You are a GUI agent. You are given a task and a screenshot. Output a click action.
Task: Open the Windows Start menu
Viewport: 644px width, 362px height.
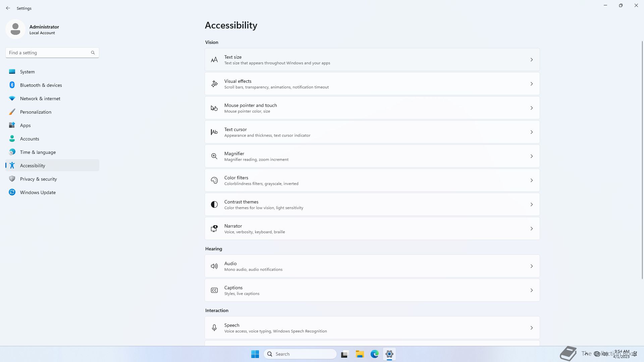click(x=255, y=354)
